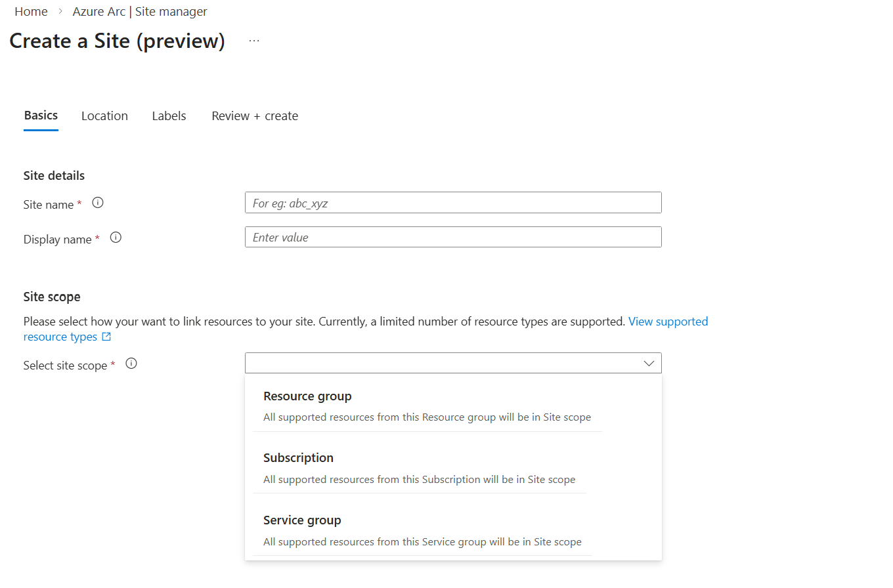Focus the Site name input field
This screenshot has width=893, height=588.
453,203
